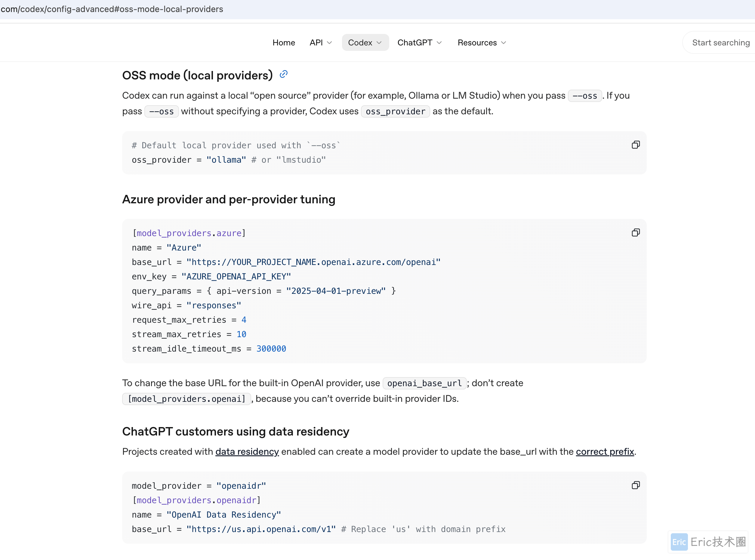Click the Azure provider and per-provider tuning heading

click(x=229, y=199)
